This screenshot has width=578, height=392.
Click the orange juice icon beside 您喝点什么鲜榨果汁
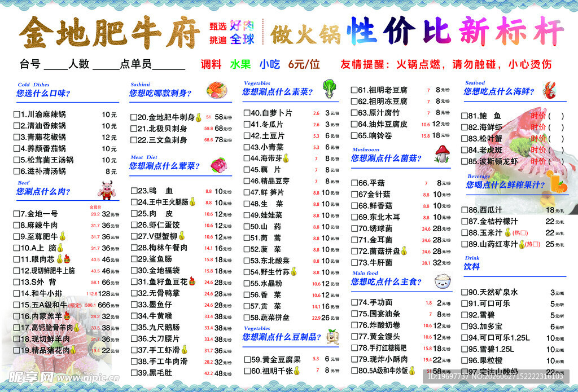(557, 181)
